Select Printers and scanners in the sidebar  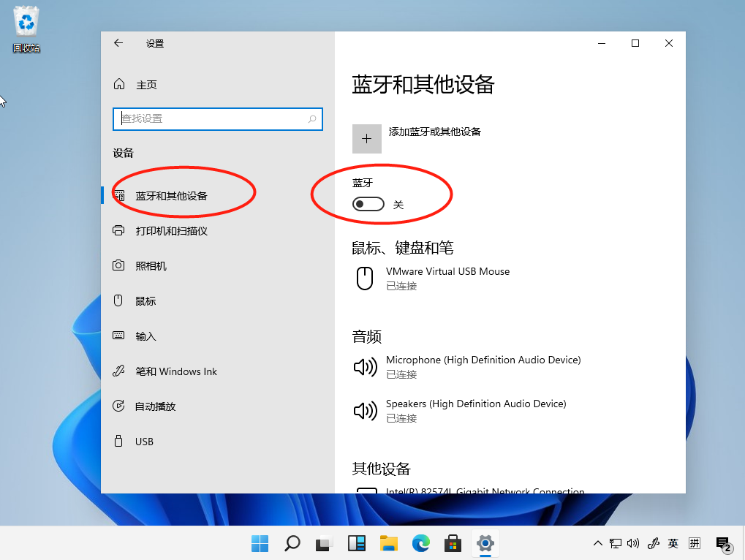point(171,231)
